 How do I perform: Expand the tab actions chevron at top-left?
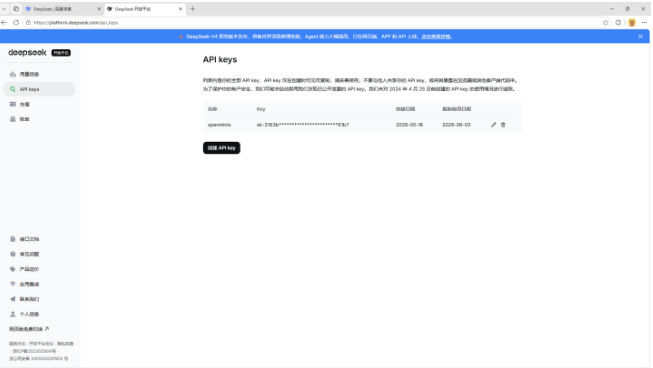[4, 9]
